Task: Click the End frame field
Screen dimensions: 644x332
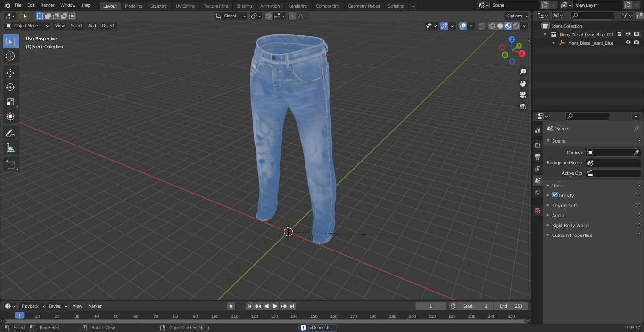Action: coord(511,306)
